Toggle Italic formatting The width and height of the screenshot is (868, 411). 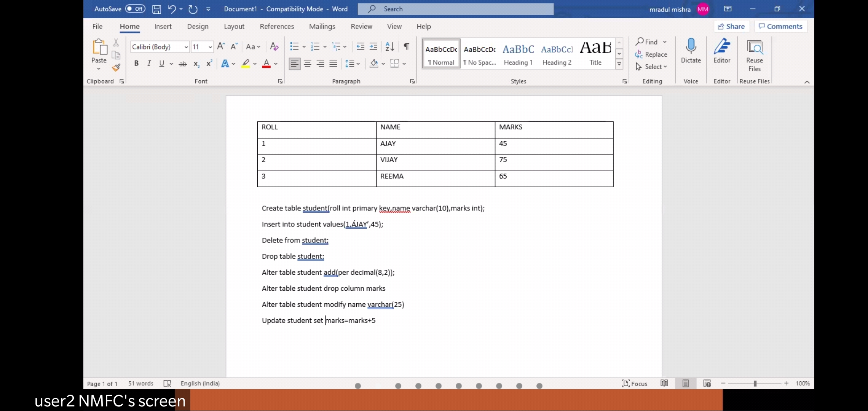click(149, 64)
